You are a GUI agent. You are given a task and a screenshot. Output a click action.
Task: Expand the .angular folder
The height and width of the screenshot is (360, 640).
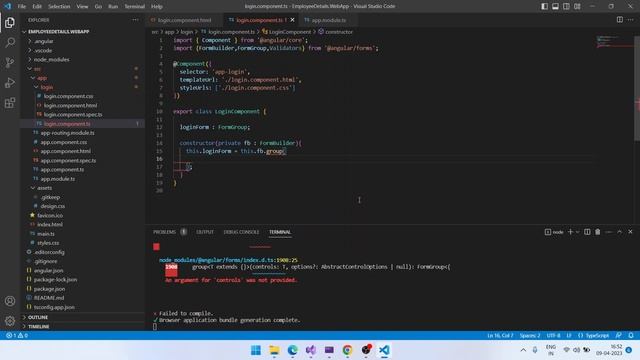[43, 41]
